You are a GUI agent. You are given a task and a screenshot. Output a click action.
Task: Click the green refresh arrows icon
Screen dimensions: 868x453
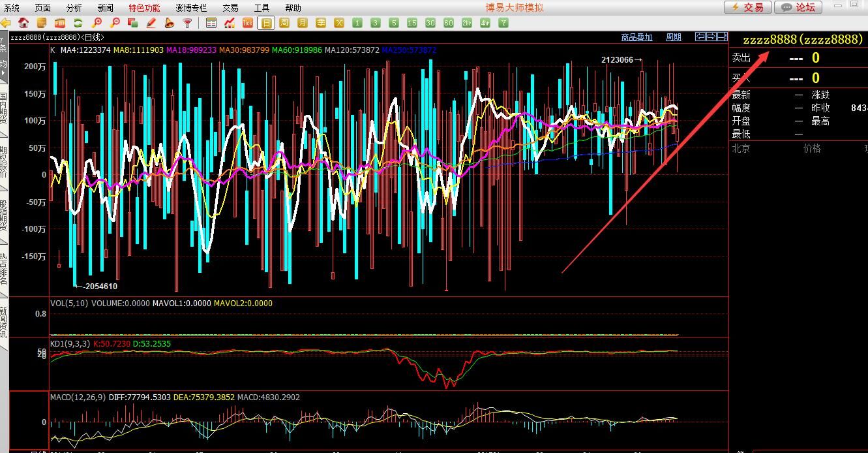tap(78, 23)
